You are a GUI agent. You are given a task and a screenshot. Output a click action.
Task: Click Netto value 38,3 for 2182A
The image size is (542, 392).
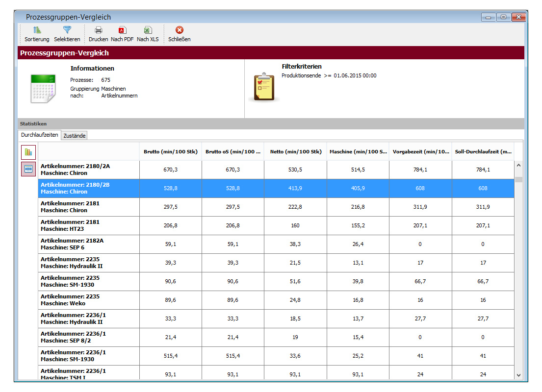[x=295, y=244]
